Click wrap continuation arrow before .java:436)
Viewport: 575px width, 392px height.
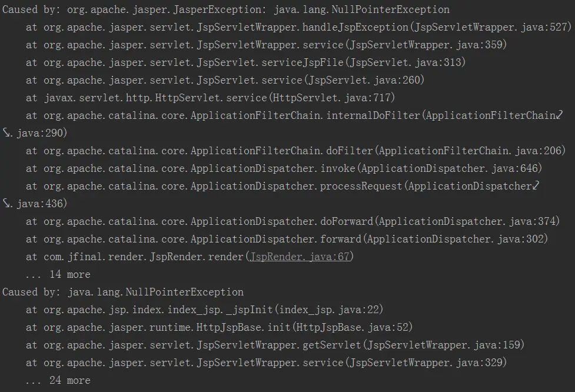(6, 203)
